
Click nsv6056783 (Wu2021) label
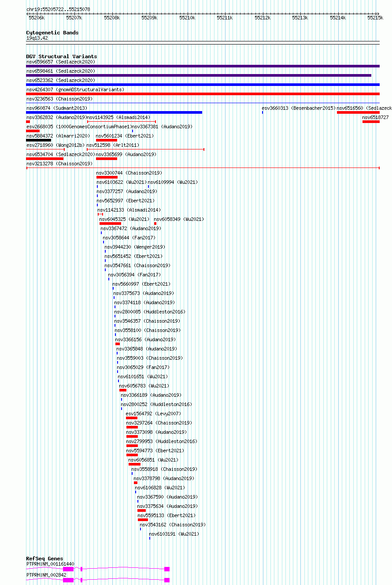pos(144,386)
